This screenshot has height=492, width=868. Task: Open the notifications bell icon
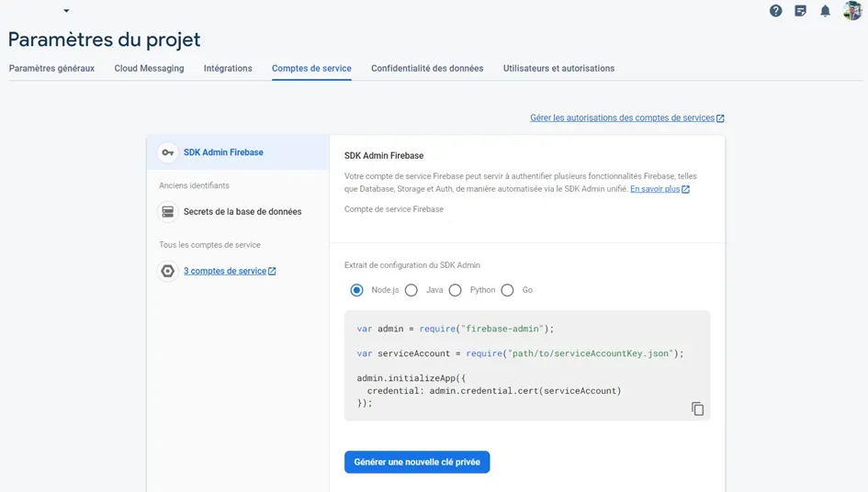(x=825, y=10)
